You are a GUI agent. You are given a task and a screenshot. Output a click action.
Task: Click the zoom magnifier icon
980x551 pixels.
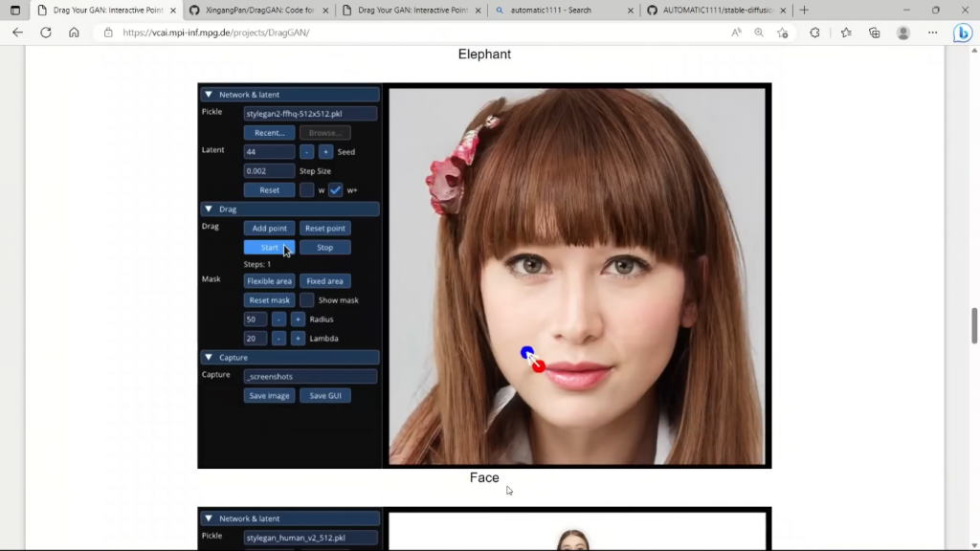pos(759,33)
